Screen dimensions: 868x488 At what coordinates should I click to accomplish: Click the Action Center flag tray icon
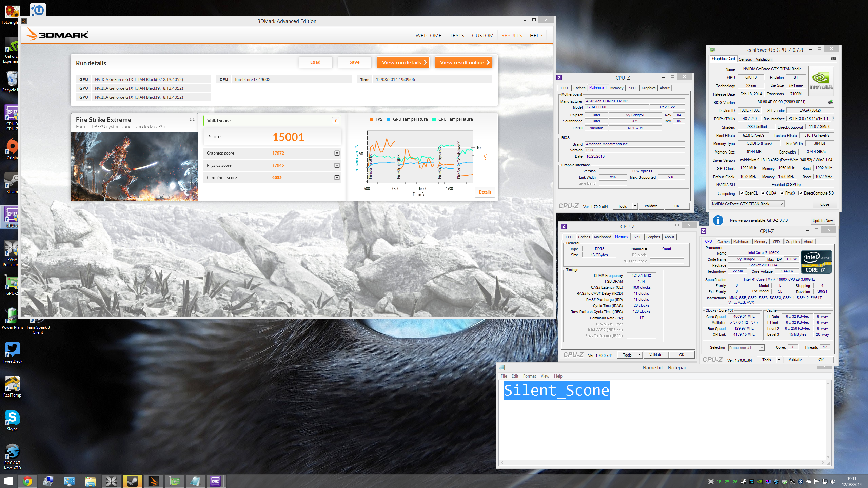[x=817, y=482]
